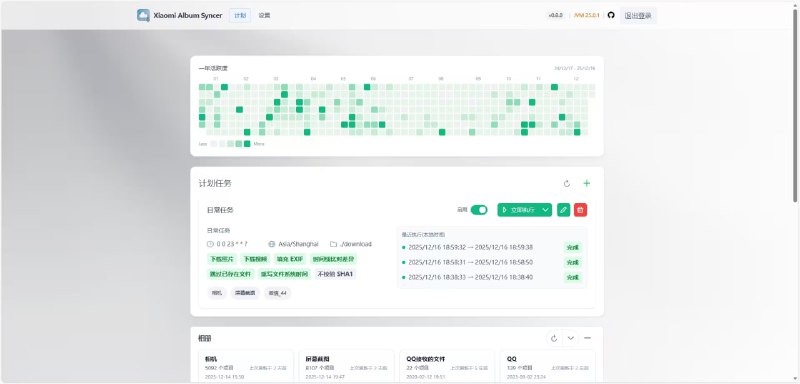Refresh the 计划任务 scheduled task list
The width and height of the screenshot is (800, 384).
tap(567, 184)
